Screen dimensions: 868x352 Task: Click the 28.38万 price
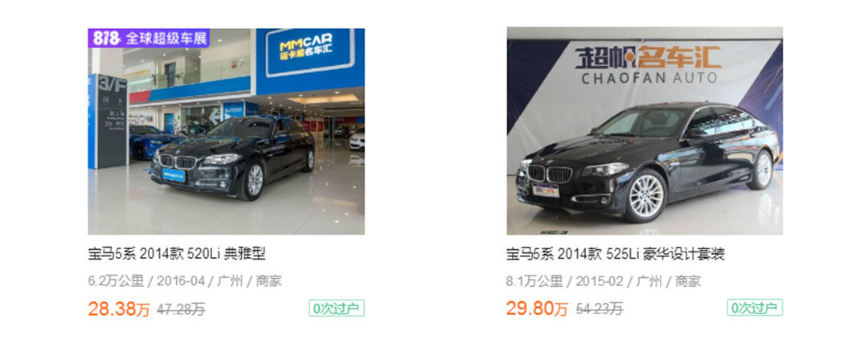(x=119, y=309)
